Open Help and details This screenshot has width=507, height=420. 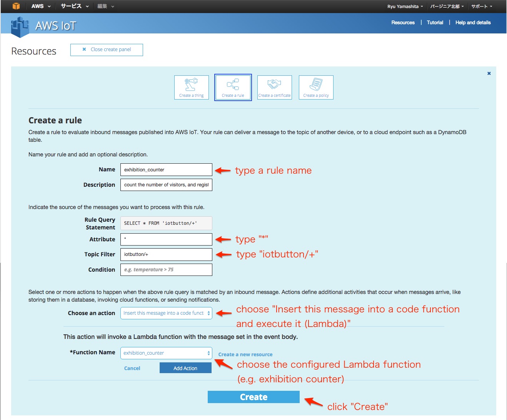[x=473, y=23]
